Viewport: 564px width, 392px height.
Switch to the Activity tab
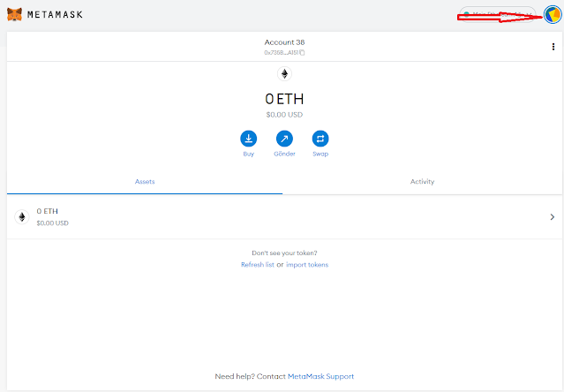[x=422, y=182]
